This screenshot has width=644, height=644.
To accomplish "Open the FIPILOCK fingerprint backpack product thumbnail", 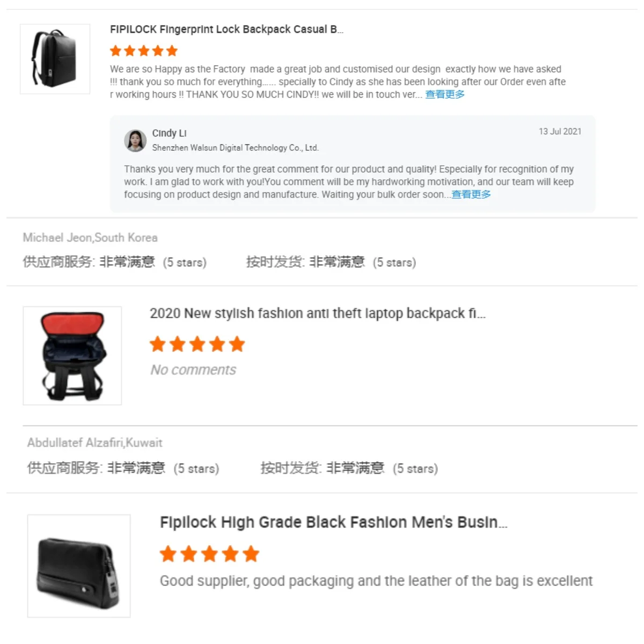I will click(55, 59).
